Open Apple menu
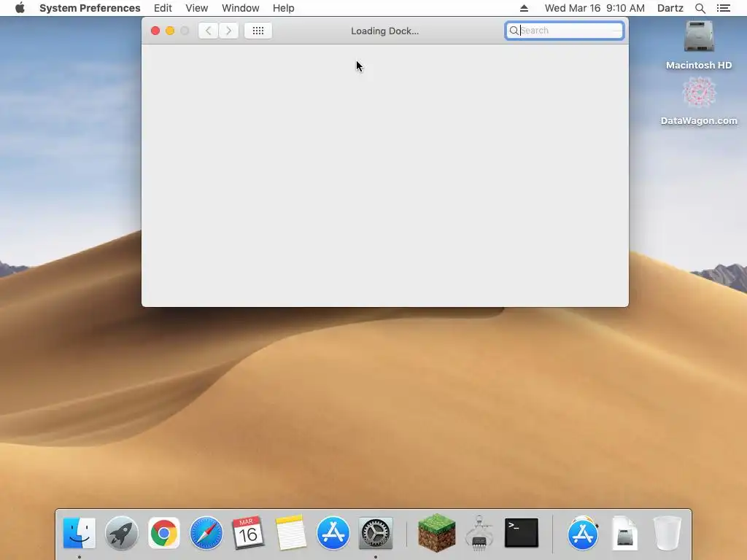 20,8
